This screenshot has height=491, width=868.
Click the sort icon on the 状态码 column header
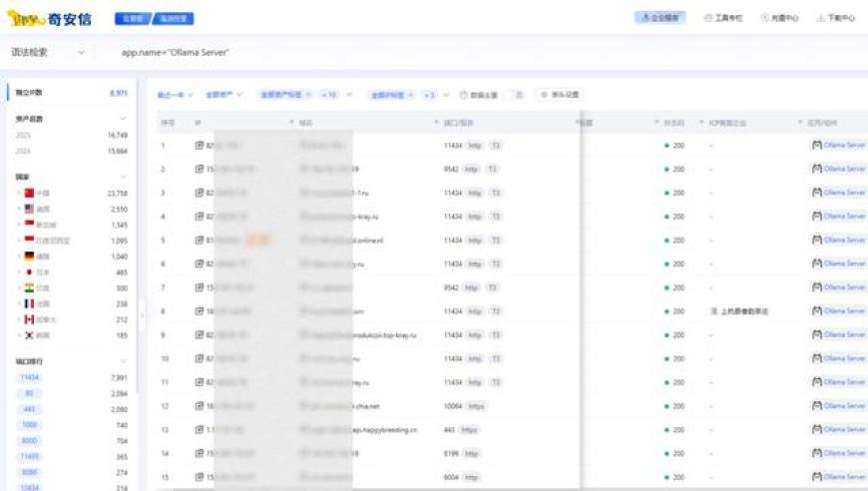point(702,123)
